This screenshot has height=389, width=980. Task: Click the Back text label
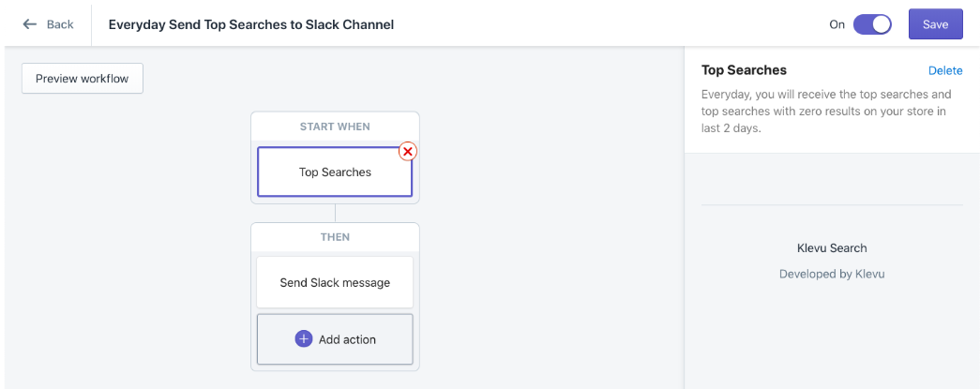60,24
